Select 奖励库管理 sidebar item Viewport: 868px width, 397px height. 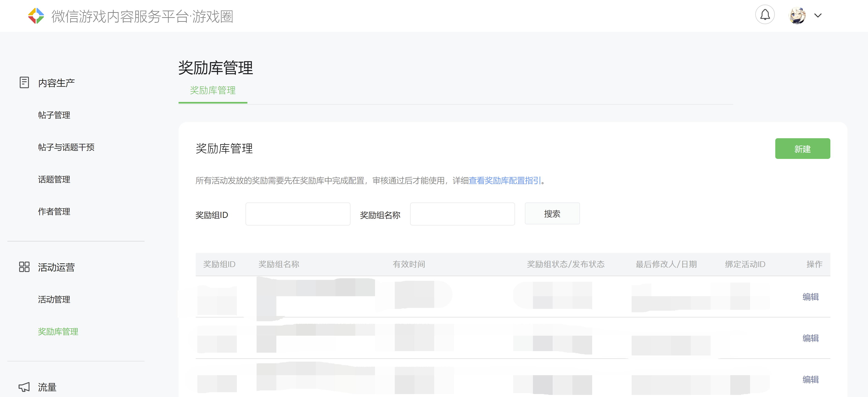pos(58,332)
